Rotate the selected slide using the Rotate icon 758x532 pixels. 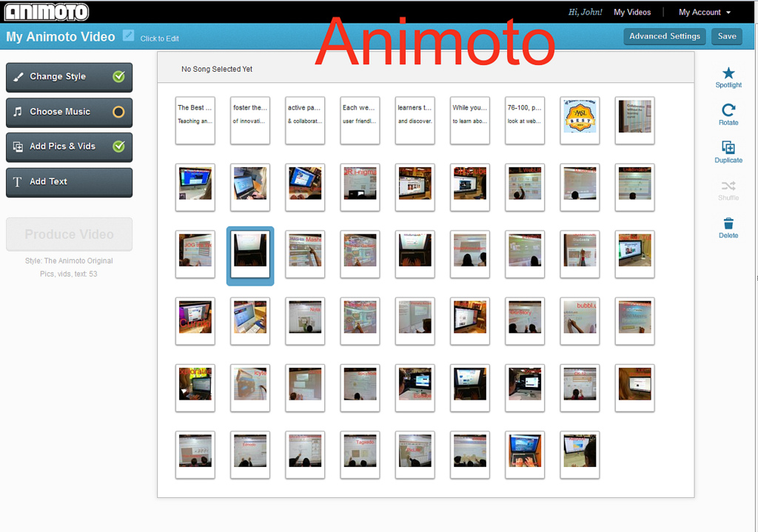pos(728,110)
